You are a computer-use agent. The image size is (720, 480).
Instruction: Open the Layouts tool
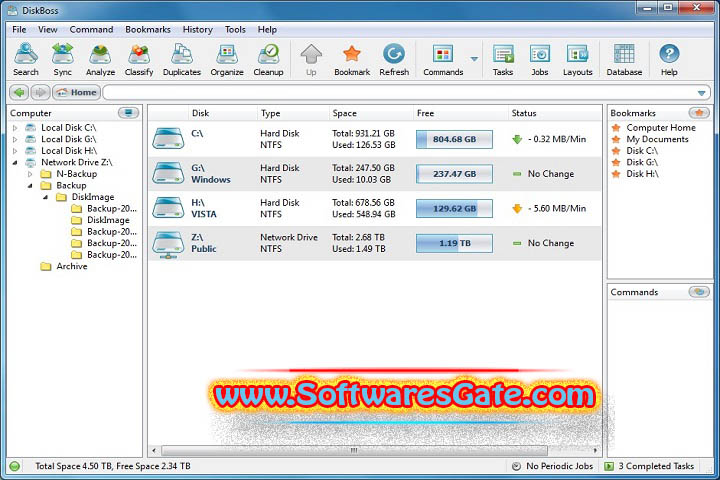click(578, 59)
